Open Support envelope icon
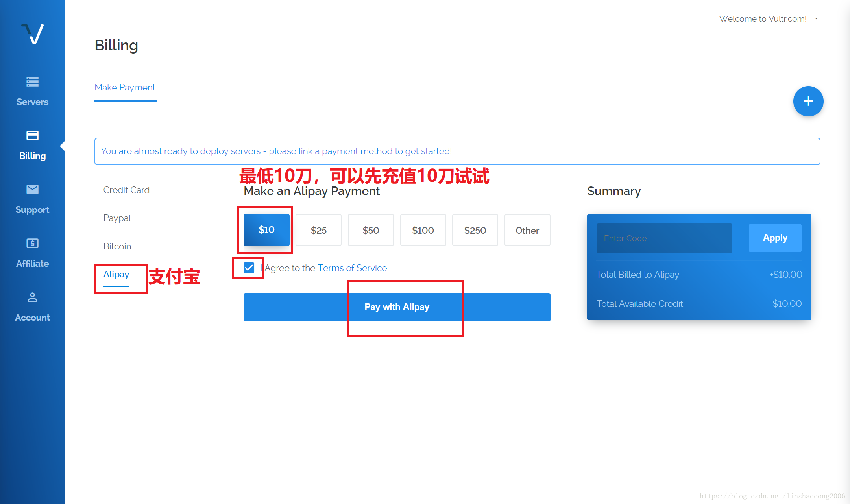850x504 pixels. coord(32,190)
